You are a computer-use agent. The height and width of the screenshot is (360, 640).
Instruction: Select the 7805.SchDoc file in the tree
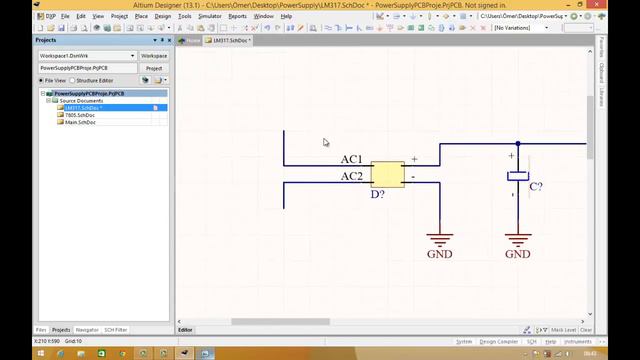coord(80,115)
